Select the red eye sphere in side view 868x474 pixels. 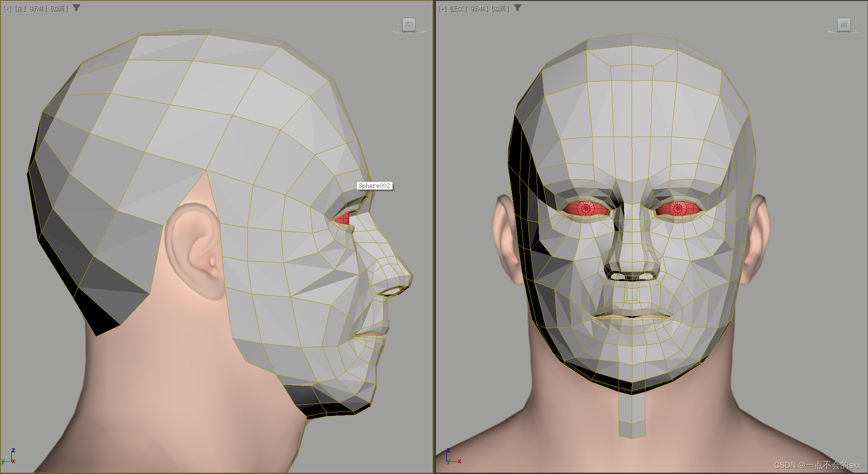(x=343, y=219)
